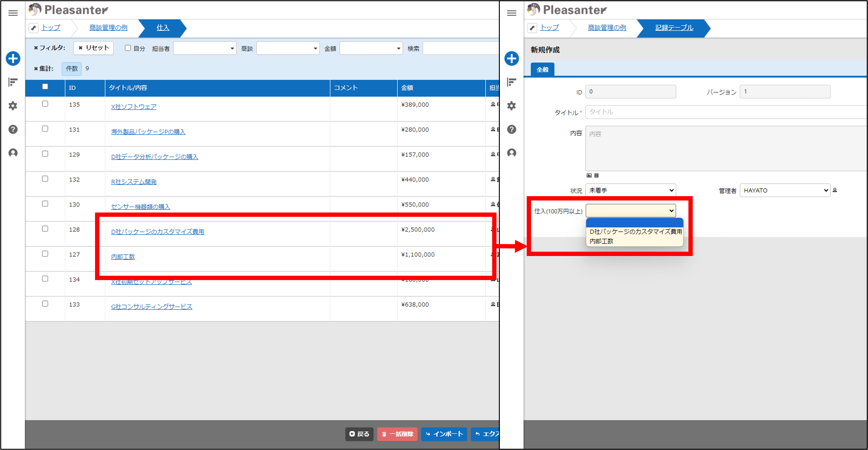Open help icon in right window sidebar
Viewport: 868px width, 450px height.
tap(512, 129)
